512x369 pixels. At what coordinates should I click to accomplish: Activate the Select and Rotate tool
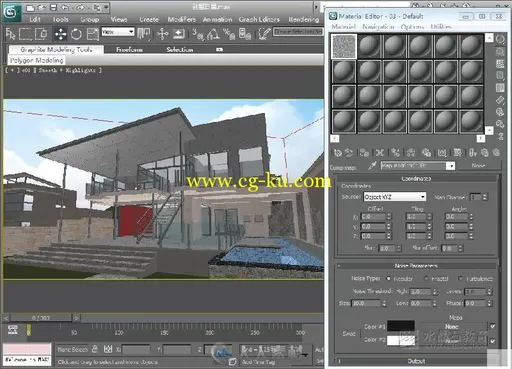[76, 34]
